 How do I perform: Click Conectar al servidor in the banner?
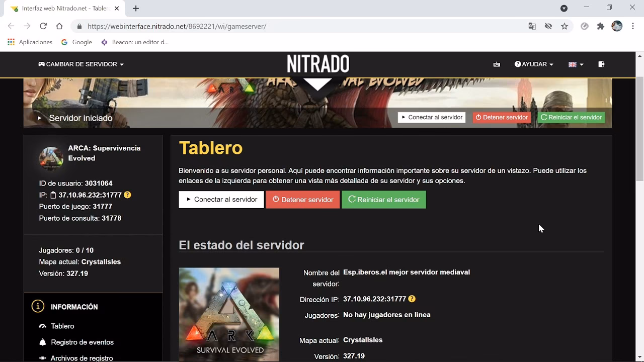tap(432, 117)
